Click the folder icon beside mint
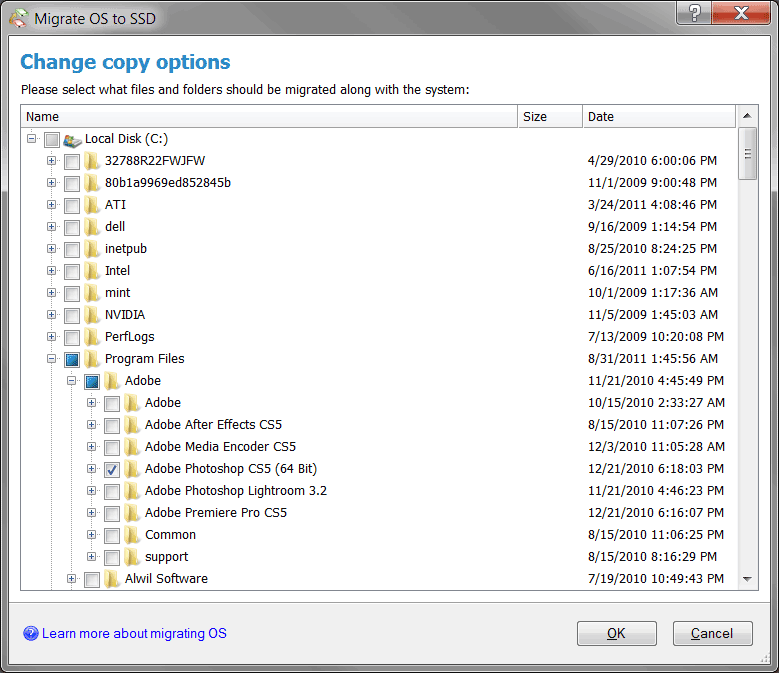This screenshot has width=779, height=673. [92, 293]
